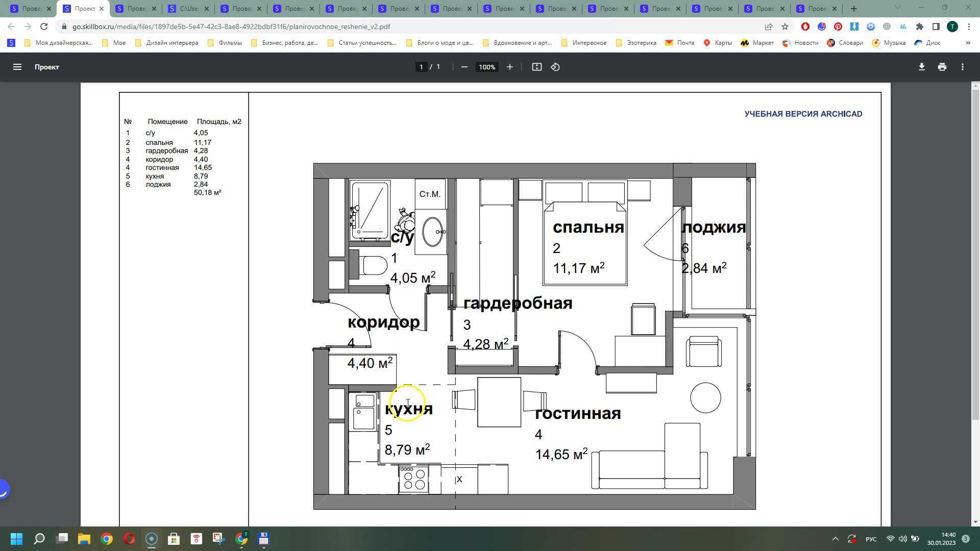Open a new browser tab

click(854, 9)
